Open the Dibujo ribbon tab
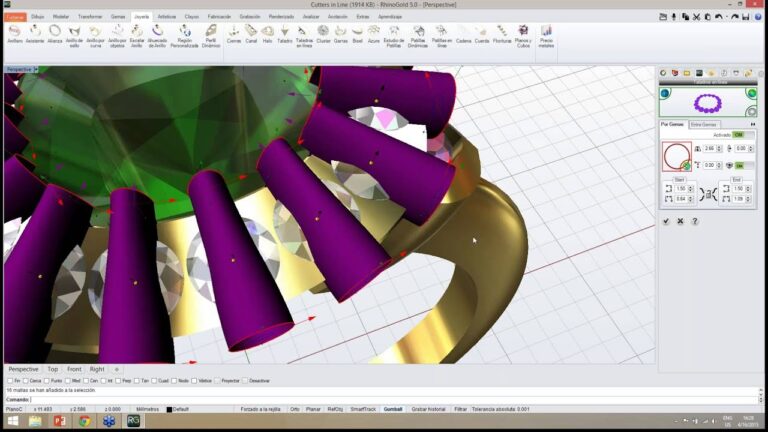 click(38, 17)
